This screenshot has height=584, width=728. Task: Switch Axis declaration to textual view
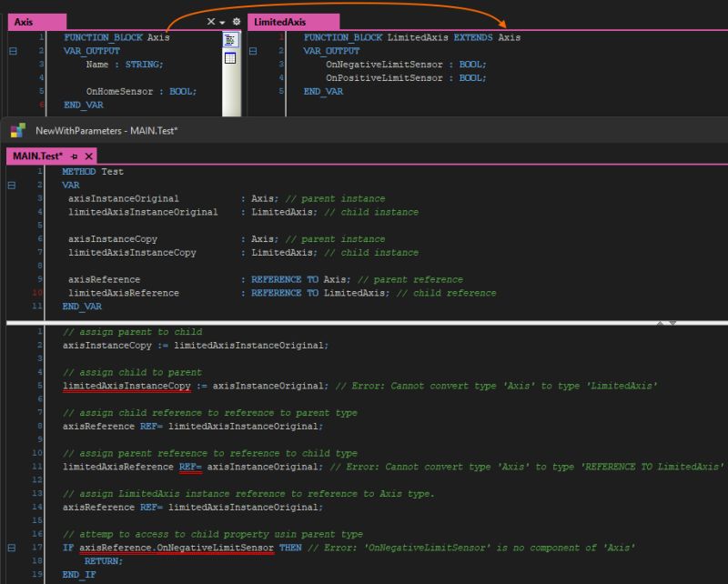[230, 40]
